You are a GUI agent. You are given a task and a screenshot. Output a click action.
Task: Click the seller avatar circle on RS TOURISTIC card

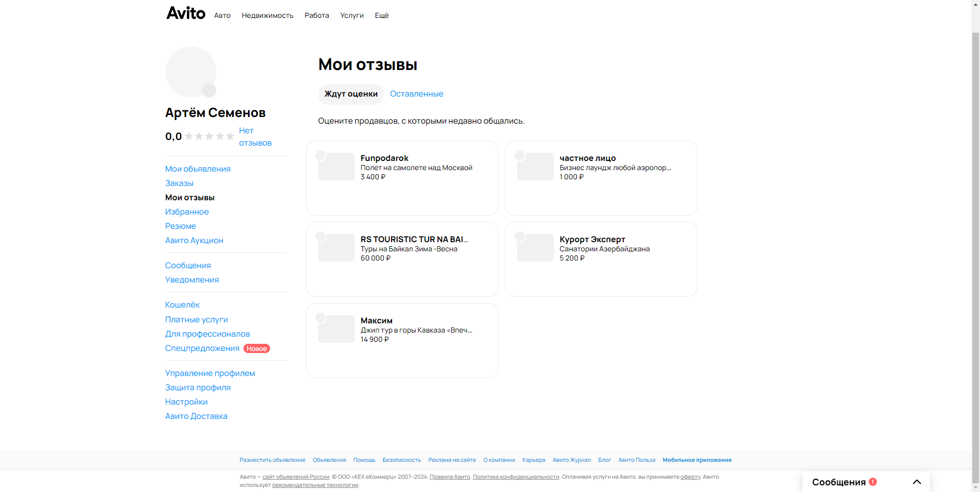pos(321,237)
